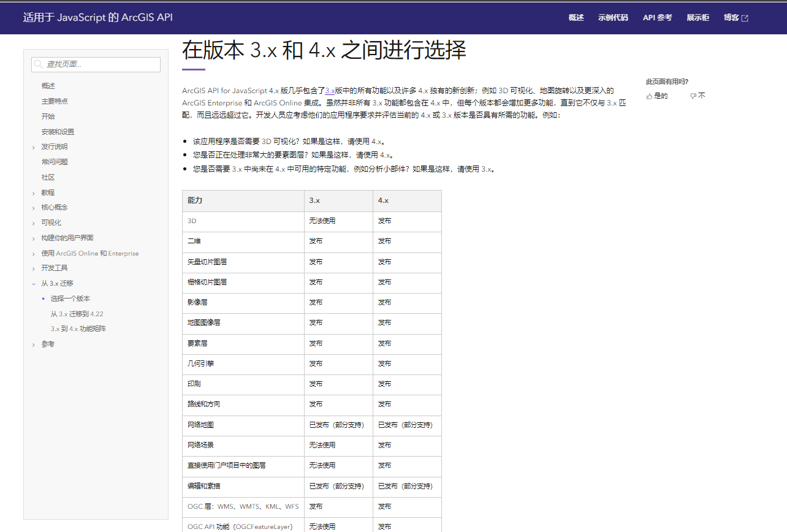The image size is (787, 532).
Task: Open sidebar item 开始
Action: 48,116
